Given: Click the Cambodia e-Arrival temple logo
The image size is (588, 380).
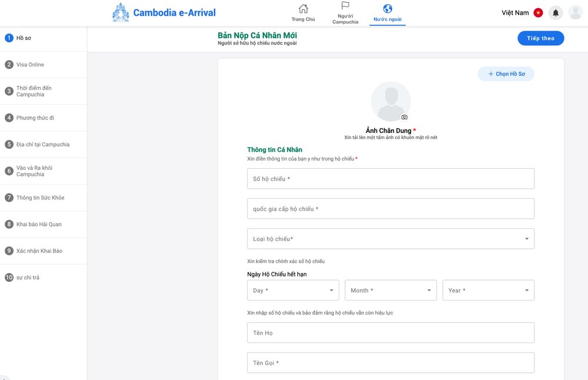Looking at the screenshot, I should (121, 12).
